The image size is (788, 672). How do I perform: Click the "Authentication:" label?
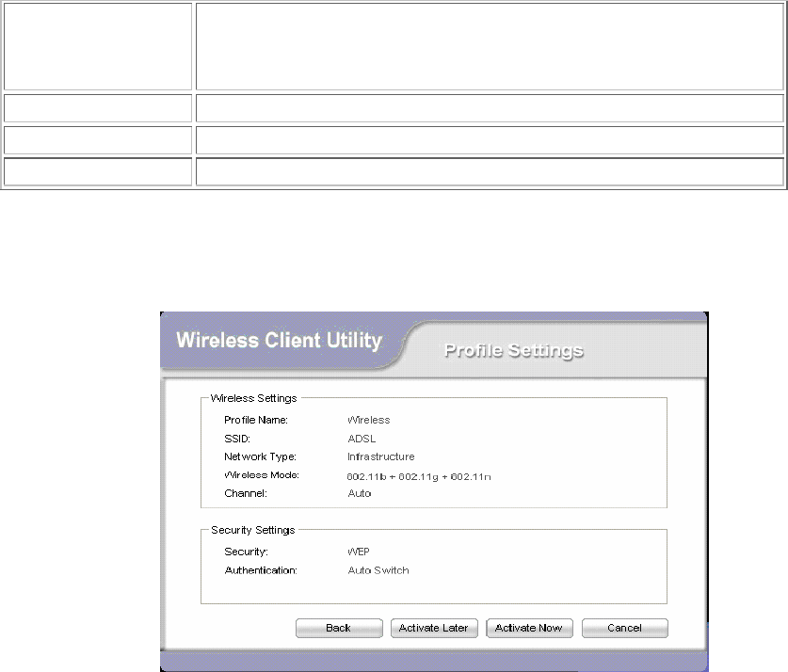[261, 570]
